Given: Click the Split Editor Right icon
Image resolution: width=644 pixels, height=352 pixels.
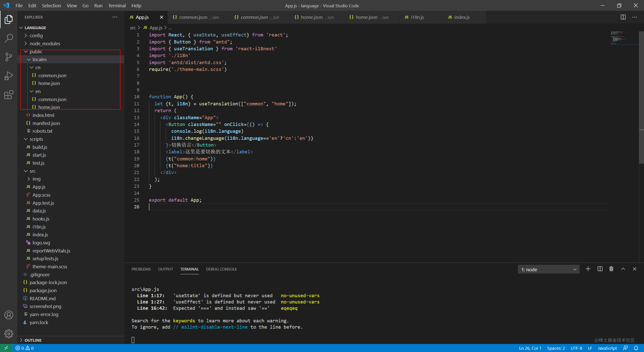Looking at the screenshot, I should (x=623, y=17).
